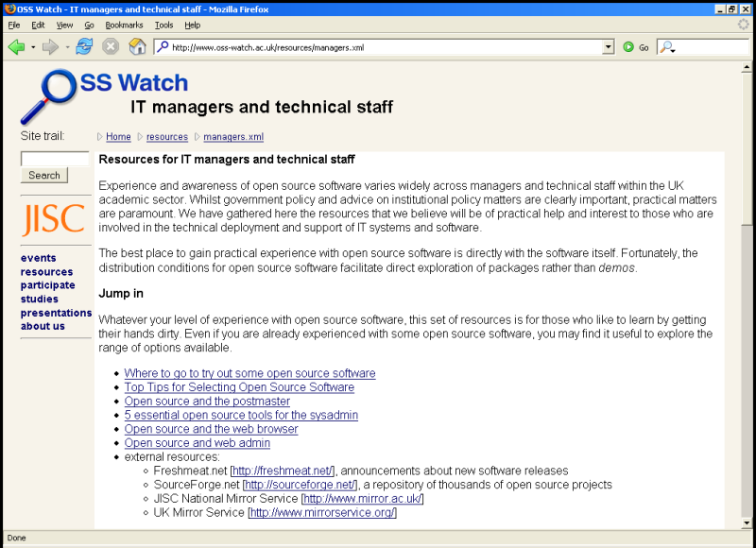Viewport: 756px width, 548px height.
Task: Expand the address bar URL dropdown
Action: (x=609, y=46)
